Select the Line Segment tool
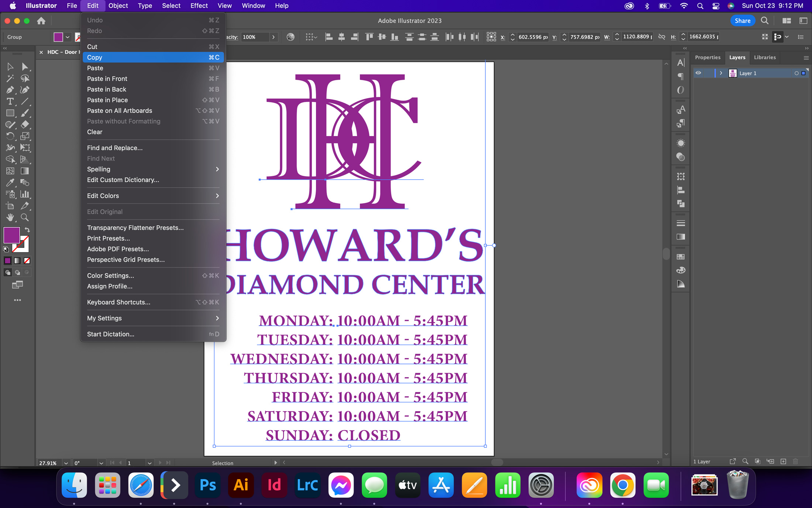This screenshot has width=812, height=508. point(25,102)
